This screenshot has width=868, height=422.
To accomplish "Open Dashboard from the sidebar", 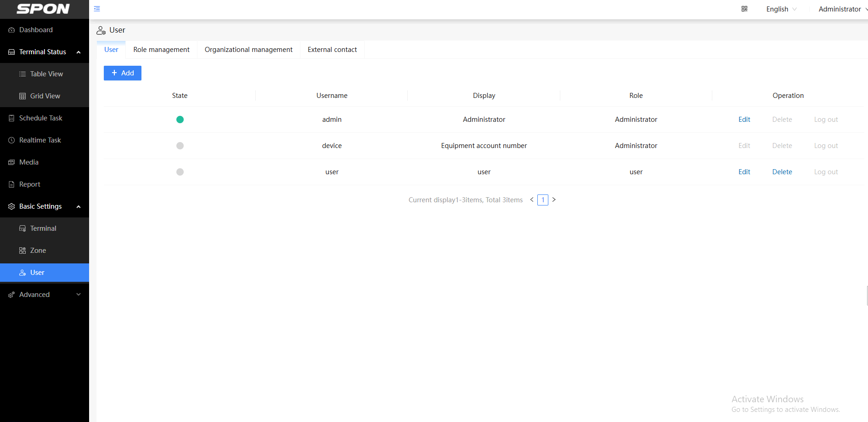I will pyautogui.click(x=36, y=30).
